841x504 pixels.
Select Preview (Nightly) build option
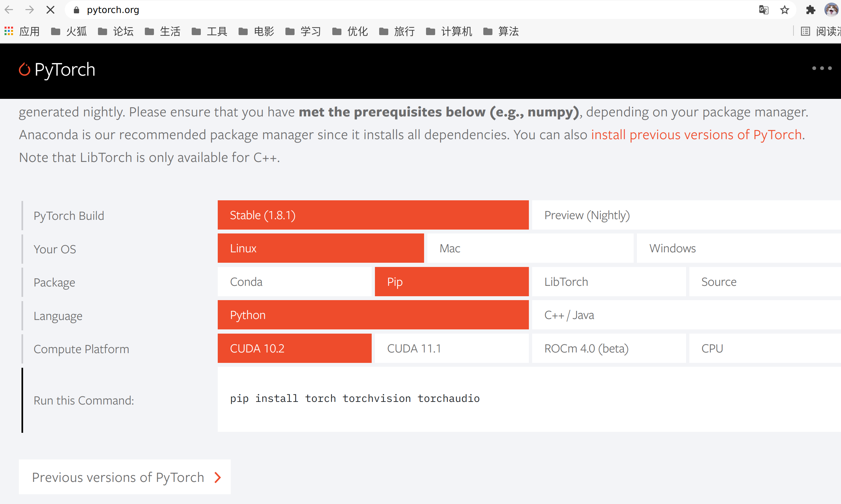coord(686,215)
